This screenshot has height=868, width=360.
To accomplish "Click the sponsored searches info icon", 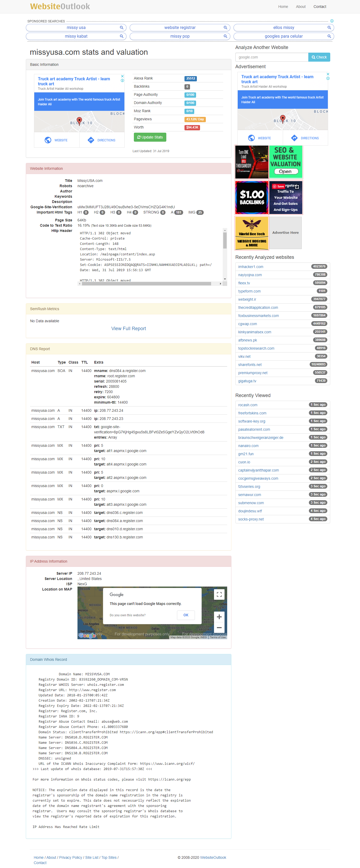I will (332, 21).
